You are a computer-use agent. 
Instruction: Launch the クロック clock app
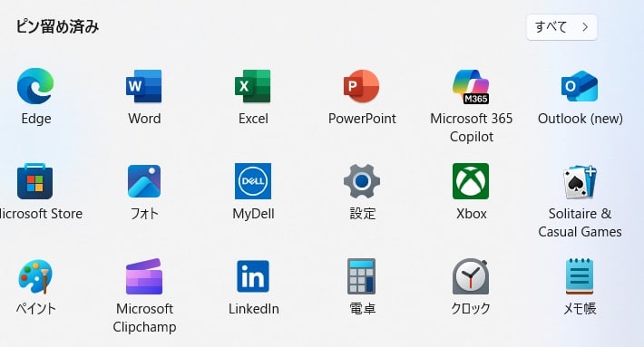471,276
